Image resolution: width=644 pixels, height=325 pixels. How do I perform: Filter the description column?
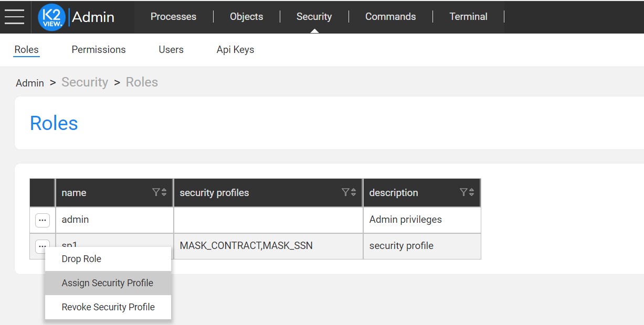click(463, 192)
